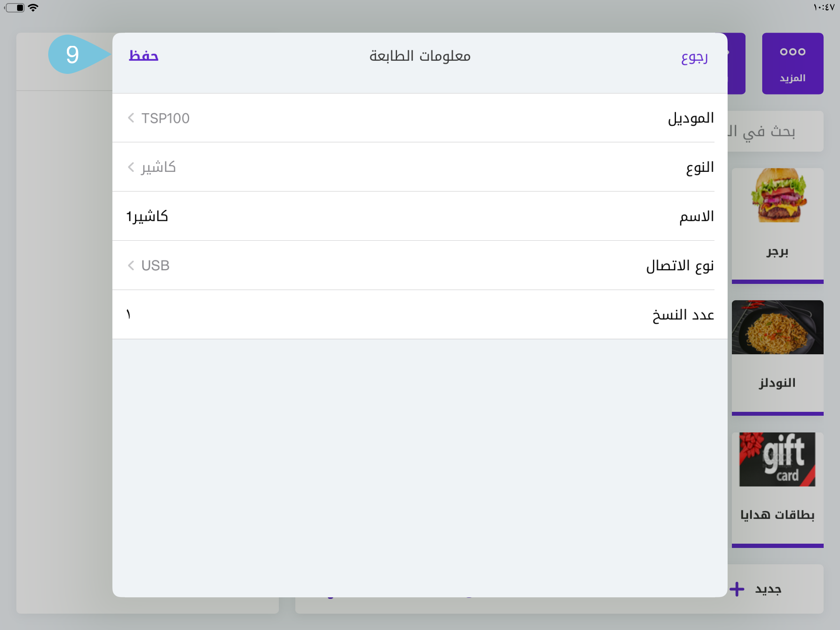Tap the رجوع back link
The height and width of the screenshot is (630, 840).
tap(694, 58)
